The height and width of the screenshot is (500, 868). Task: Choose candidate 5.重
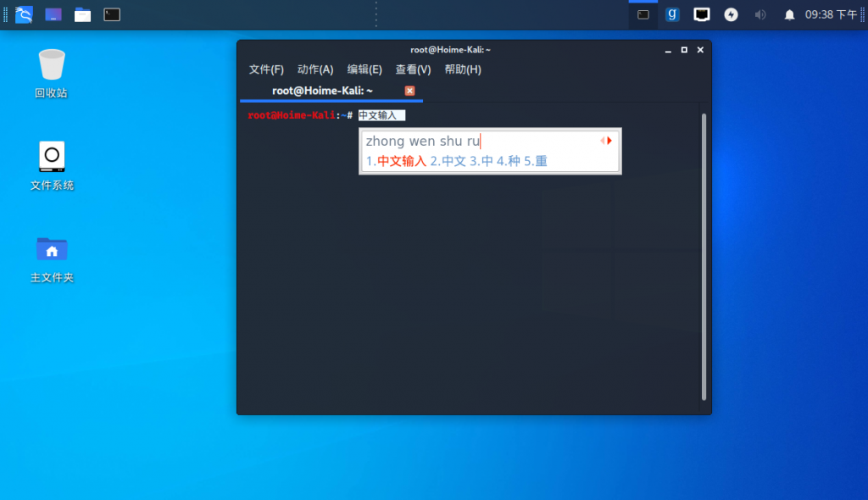pos(536,161)
